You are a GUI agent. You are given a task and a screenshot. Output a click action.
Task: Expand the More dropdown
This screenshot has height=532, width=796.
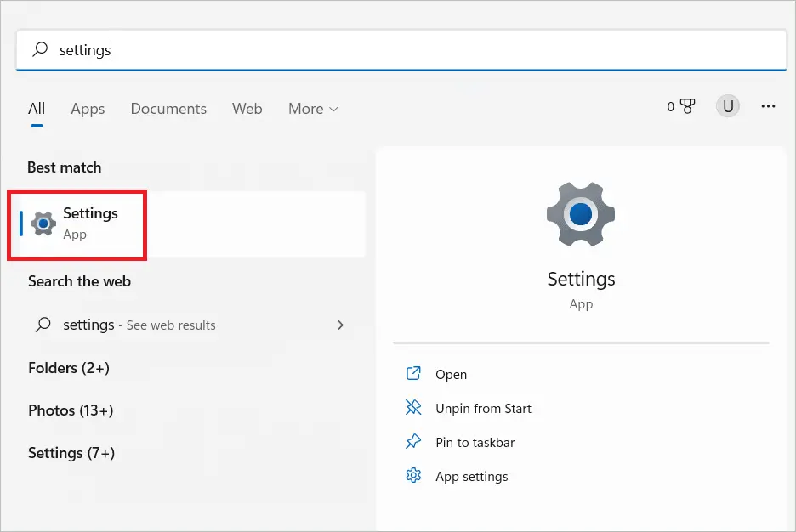pyautogui.click(x=313, y=109)
